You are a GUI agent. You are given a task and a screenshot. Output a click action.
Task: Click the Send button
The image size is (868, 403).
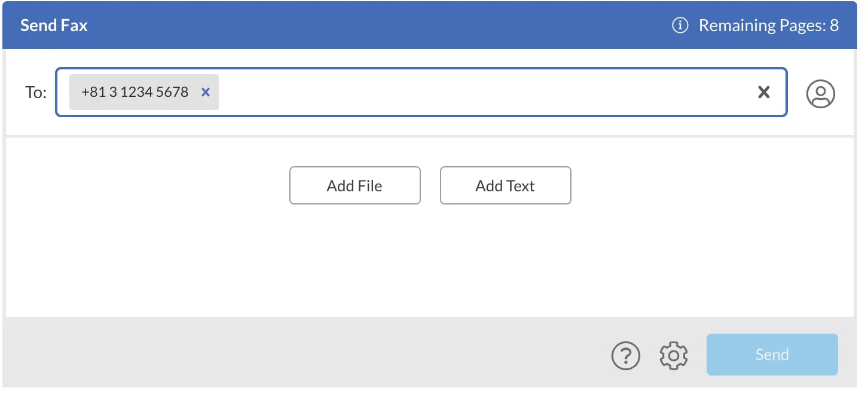coord(772,355)
